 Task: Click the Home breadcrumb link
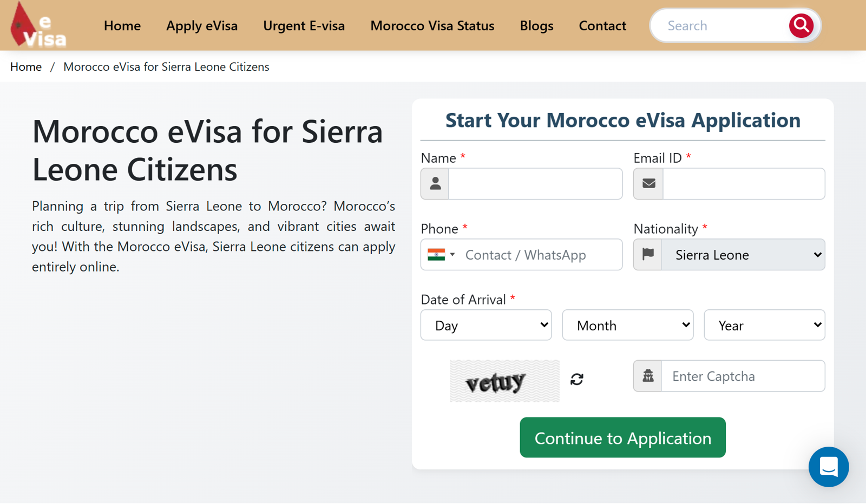coord(26,67)
